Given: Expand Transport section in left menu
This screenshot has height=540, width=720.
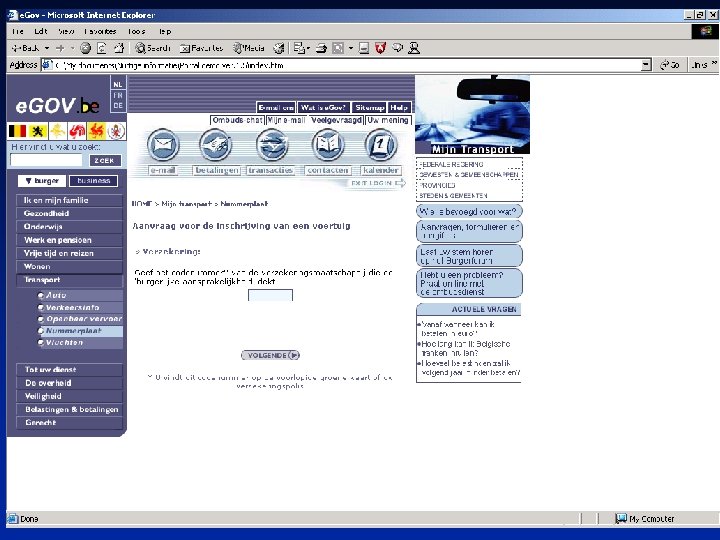Looking at the screenshot, I should tap(69, 280).
